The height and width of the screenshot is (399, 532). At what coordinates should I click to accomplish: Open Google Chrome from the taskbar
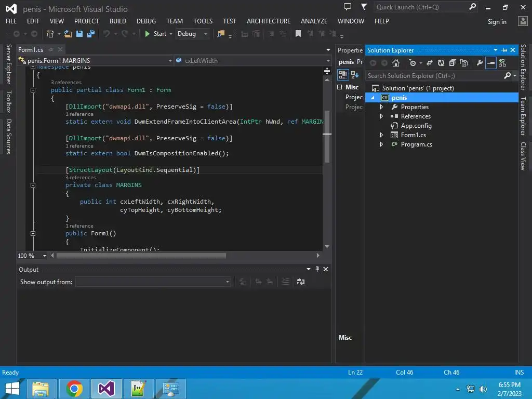74,389
